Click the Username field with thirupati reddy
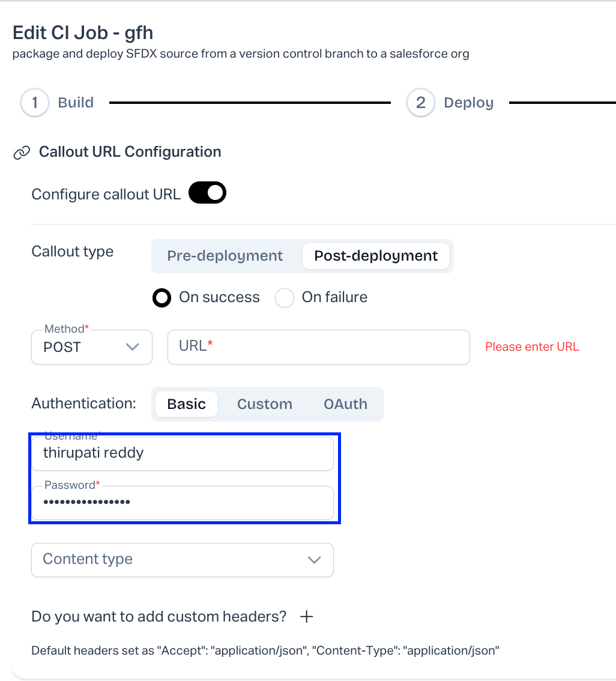Screen dimensions: 616x681 [x=182, y=453]
